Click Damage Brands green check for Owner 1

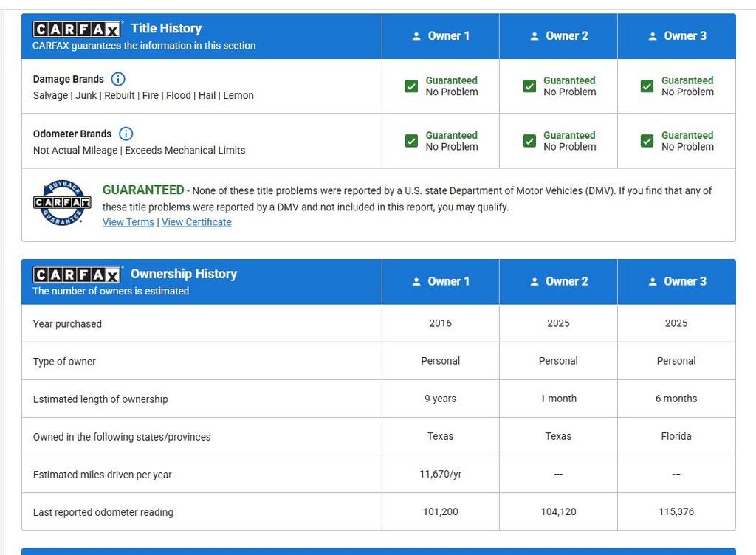411,86
